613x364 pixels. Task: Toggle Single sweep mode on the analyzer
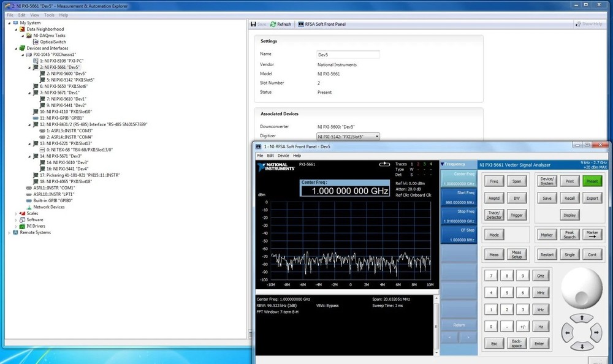point(569,254)
